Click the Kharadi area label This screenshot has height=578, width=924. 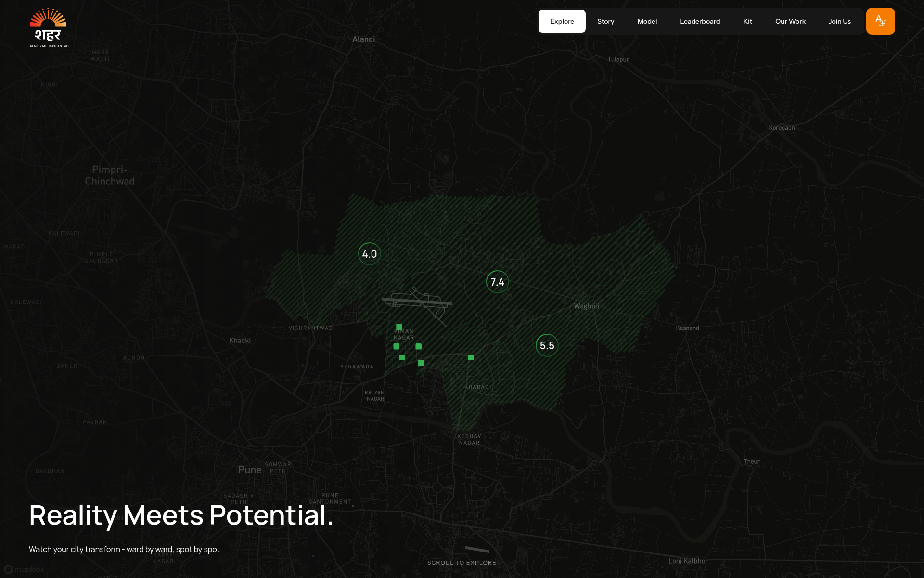pos(478,387)
